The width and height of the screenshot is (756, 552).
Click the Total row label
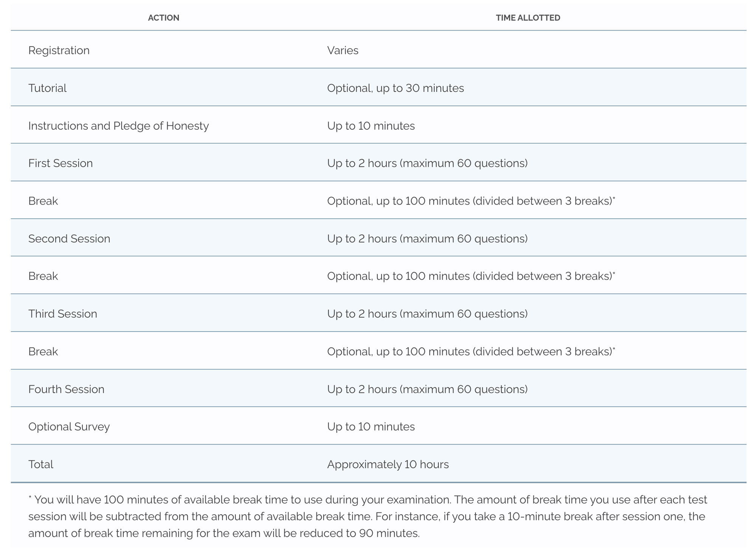[x=41, y=464]
